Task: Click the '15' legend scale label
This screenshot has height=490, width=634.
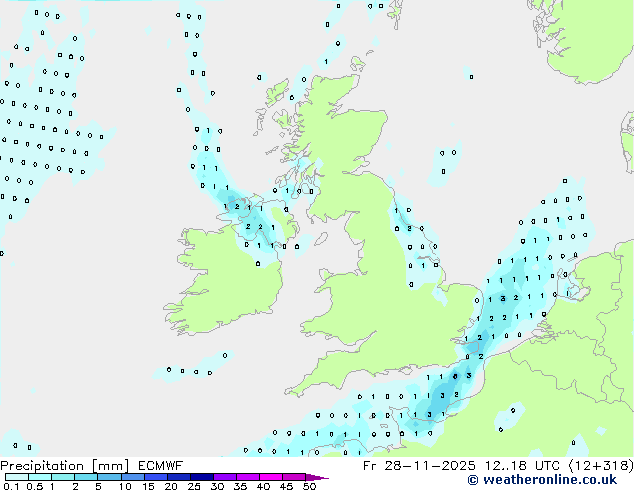Action: 148,486
